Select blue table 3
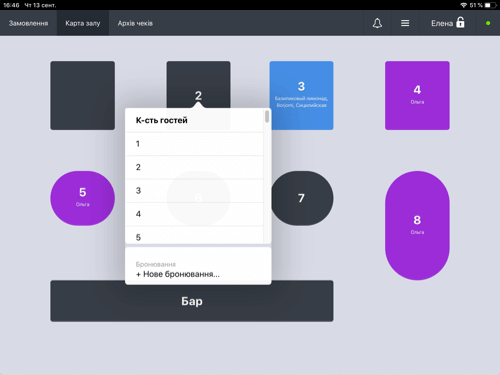The image size is (500, 375). 301,95
